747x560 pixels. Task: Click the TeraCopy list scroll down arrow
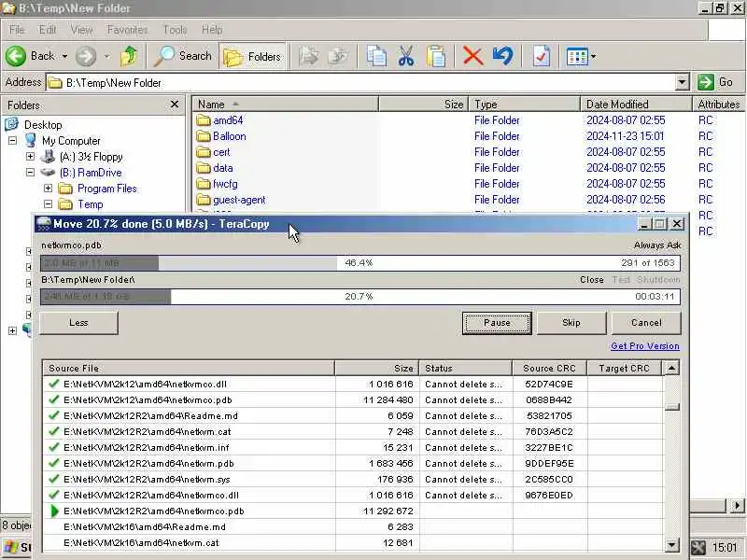671,545
